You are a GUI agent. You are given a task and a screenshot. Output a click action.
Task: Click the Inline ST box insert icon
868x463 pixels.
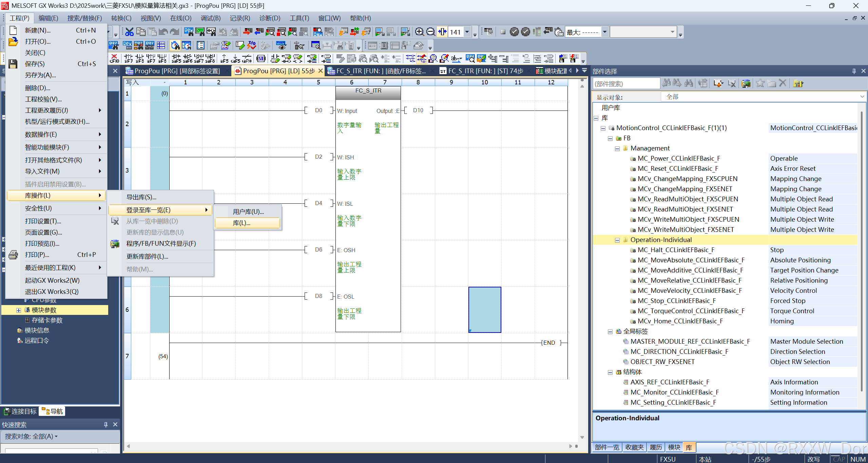coord(261,59)
